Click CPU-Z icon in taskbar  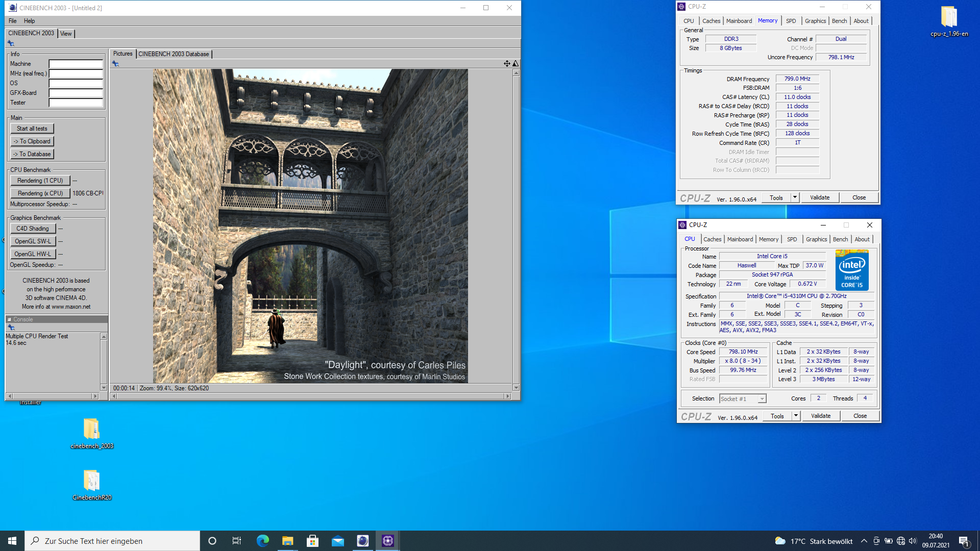click(x=388, y=541)
